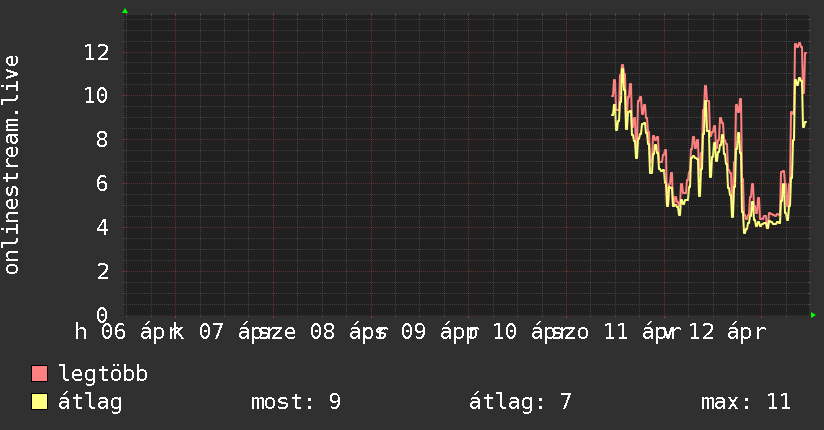Image resolution: width=824 pixels, height=430 pixels.
Task: Click the "átlag: 7" statistic value
Action: [520, 402]
